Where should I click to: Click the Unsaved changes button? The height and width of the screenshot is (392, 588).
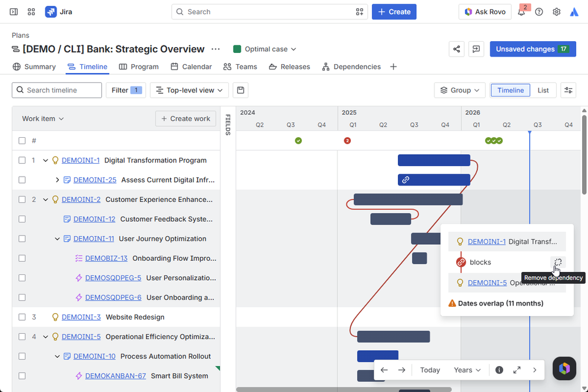click(x=533, y=49)
